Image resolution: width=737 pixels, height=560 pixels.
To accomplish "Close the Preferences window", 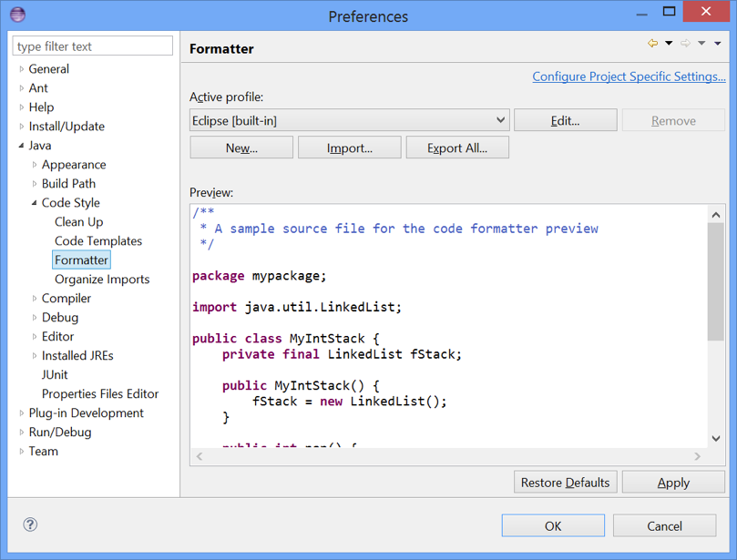I will pos(706,12).
